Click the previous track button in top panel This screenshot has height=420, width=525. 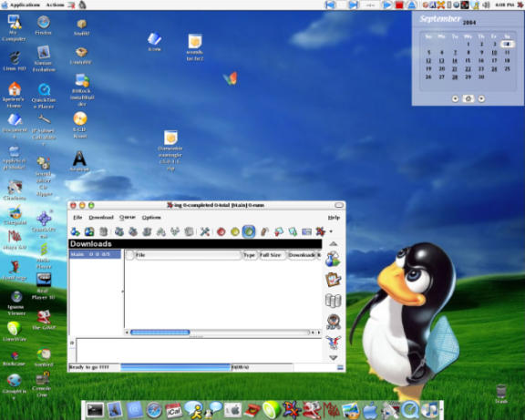coord(331,5)
